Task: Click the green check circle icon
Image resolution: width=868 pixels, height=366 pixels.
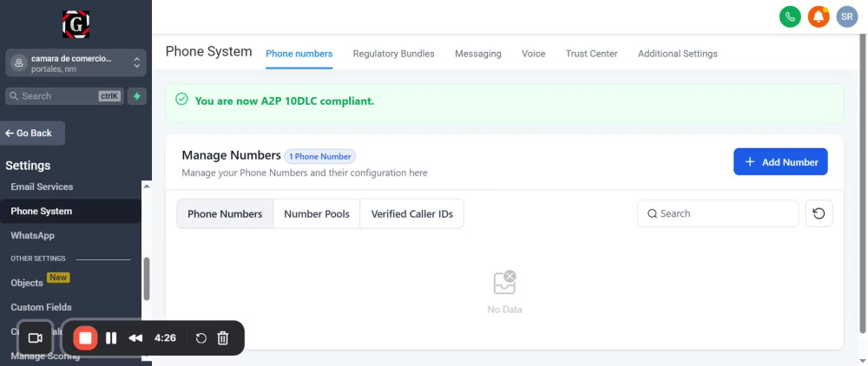Action: tap(181, 100)
